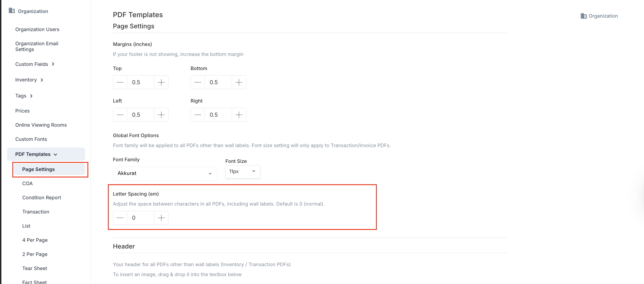This screenshot has width=644, height=284.
Task: Select the Tear Sheet template
Action: [34, 268]
